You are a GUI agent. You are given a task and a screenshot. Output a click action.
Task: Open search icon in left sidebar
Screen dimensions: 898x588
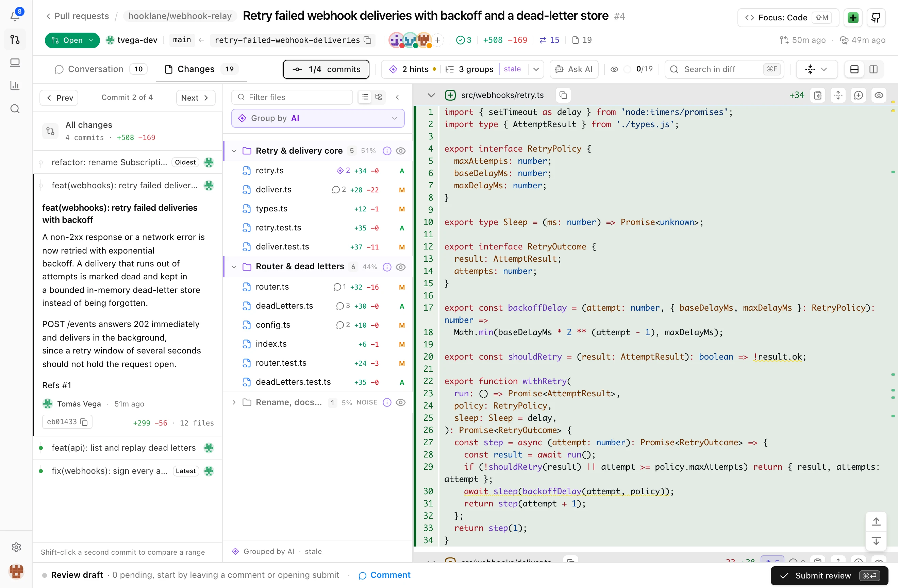click(15, 109)
